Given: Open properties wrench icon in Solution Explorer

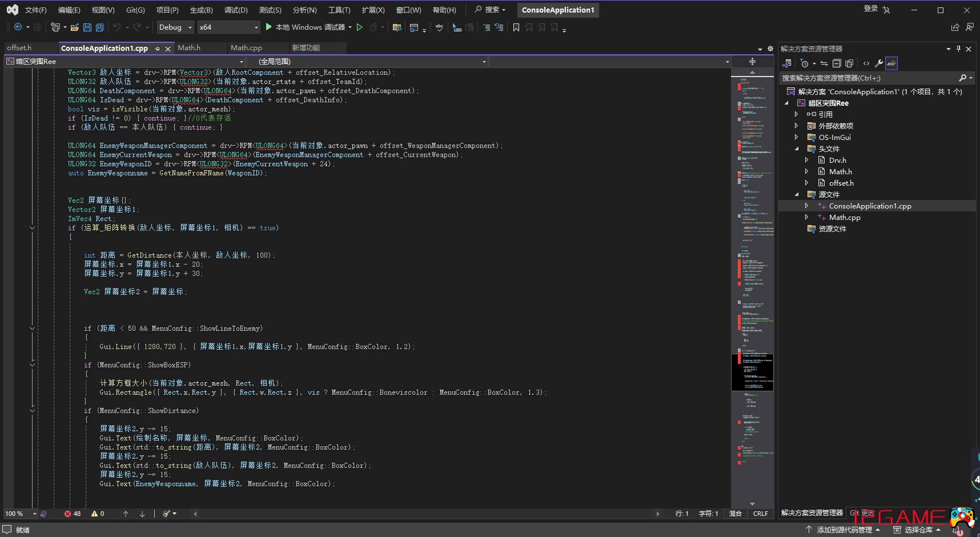Looking at the screenshot, I should point(879,63).
